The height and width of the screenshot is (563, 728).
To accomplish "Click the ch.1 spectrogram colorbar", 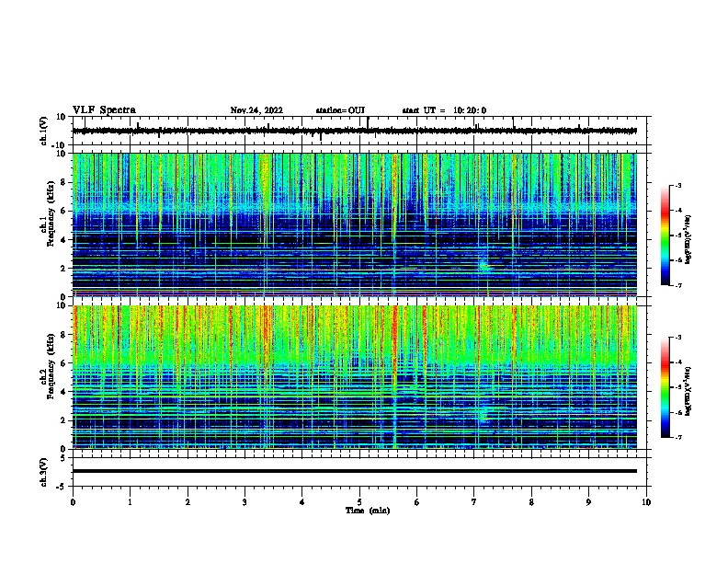I will click(665, 236).
